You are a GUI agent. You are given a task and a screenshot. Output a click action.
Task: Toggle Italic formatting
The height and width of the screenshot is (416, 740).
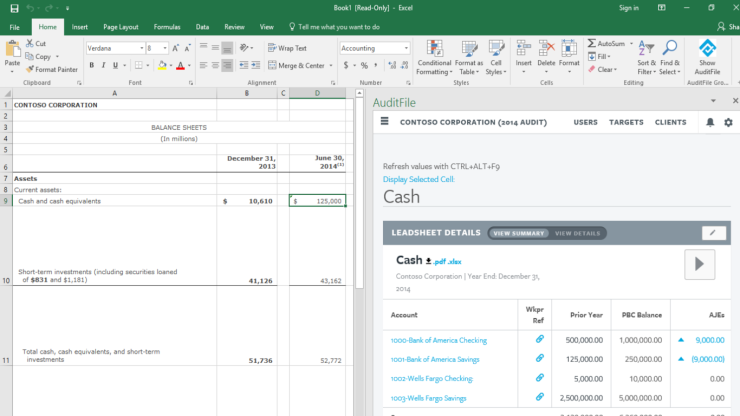(103, 65)
